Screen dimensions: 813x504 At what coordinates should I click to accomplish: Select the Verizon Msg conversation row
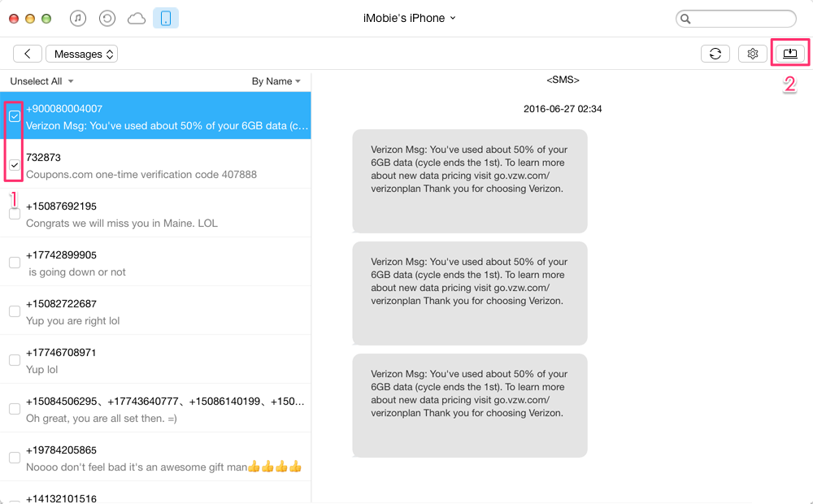[155, 115]
